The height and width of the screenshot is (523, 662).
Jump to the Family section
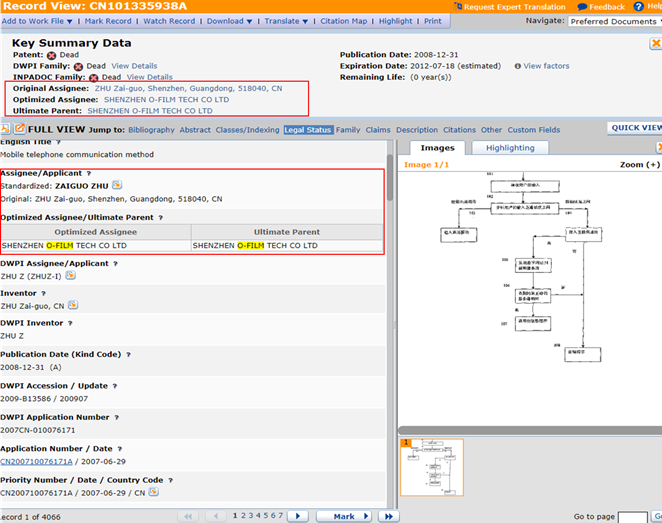pyautogui.click(x=348, y=130)
